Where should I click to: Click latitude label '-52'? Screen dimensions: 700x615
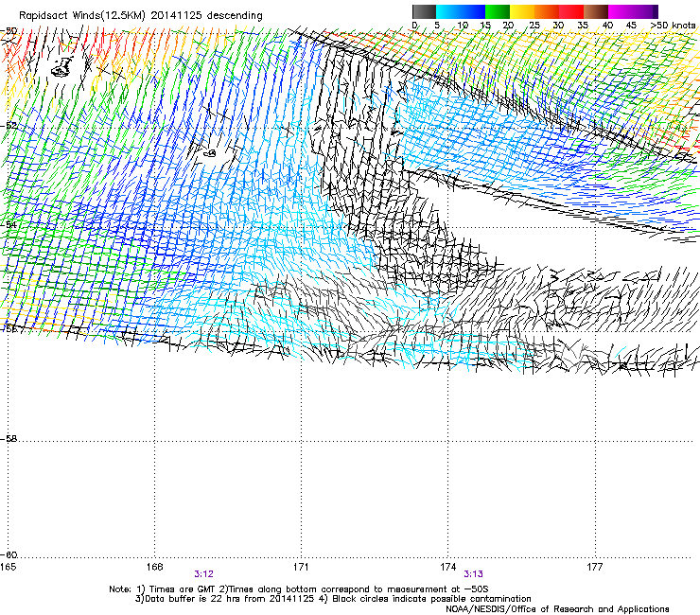point(9,126)
